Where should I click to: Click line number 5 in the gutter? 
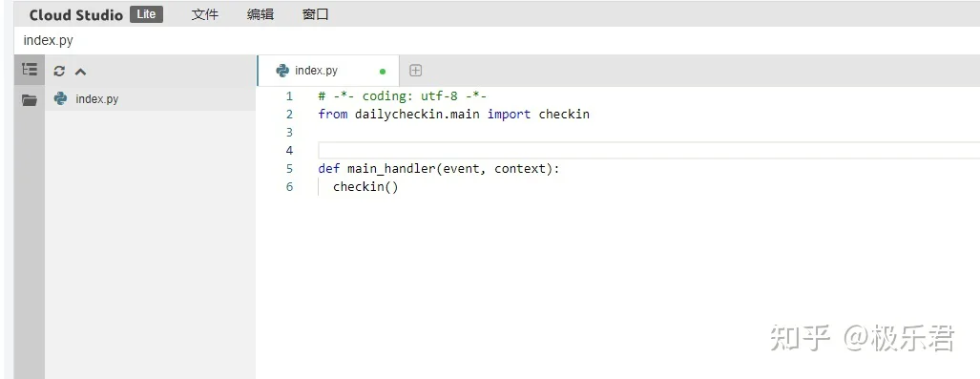pyautogui.click(x=289, y=169)
